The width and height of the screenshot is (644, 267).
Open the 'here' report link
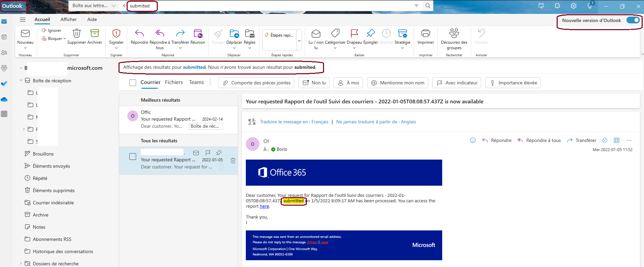coord(264,206)
